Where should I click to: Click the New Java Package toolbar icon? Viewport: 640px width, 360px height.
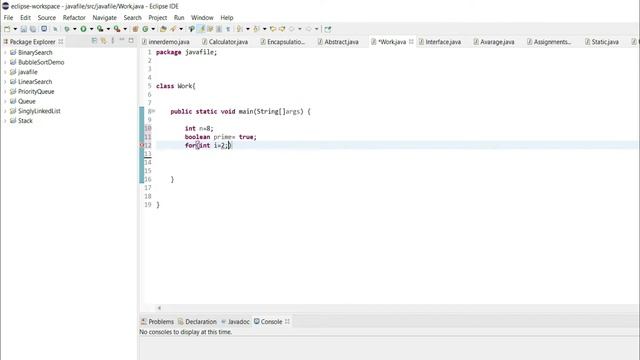pyautogui.click(x=135, y=29)
